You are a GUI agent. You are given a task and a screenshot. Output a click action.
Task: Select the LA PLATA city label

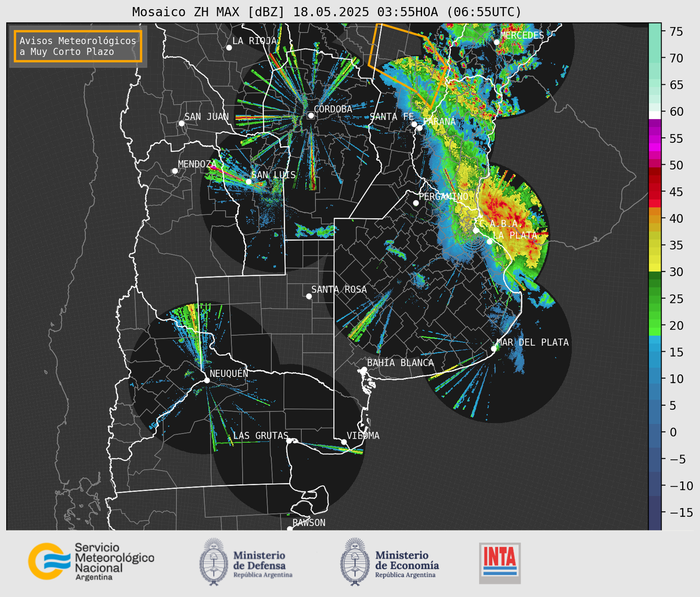(515, 235)
